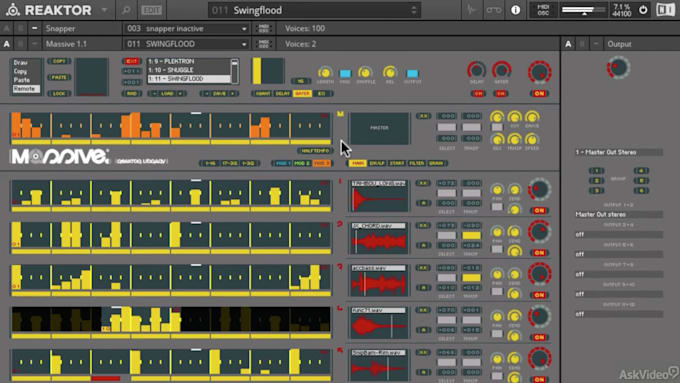The image size is (680, 383).
Task: Click the master volume red ring knob
Action: pyautogui.click(x=539, y=72)
